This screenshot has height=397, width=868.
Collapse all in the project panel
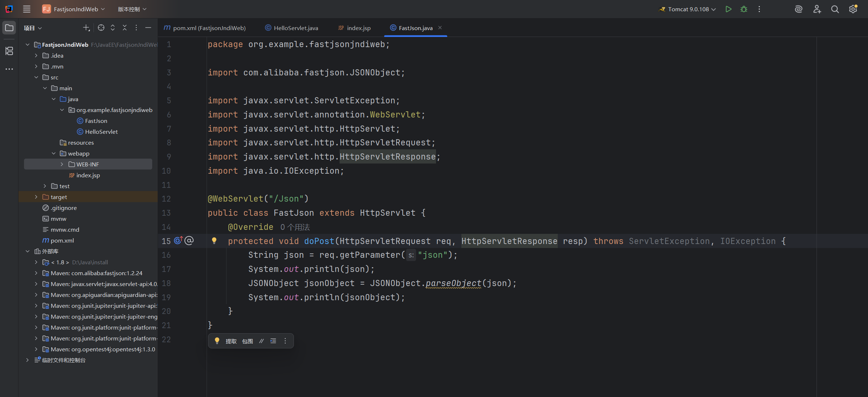(x=124, y=28)
